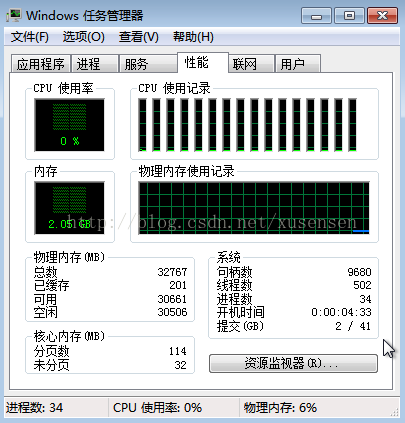The width and height of the screenshot is (405, 423).
Task: Click process count value 34 in 系统 group
Action: click(x=365, y=299)
